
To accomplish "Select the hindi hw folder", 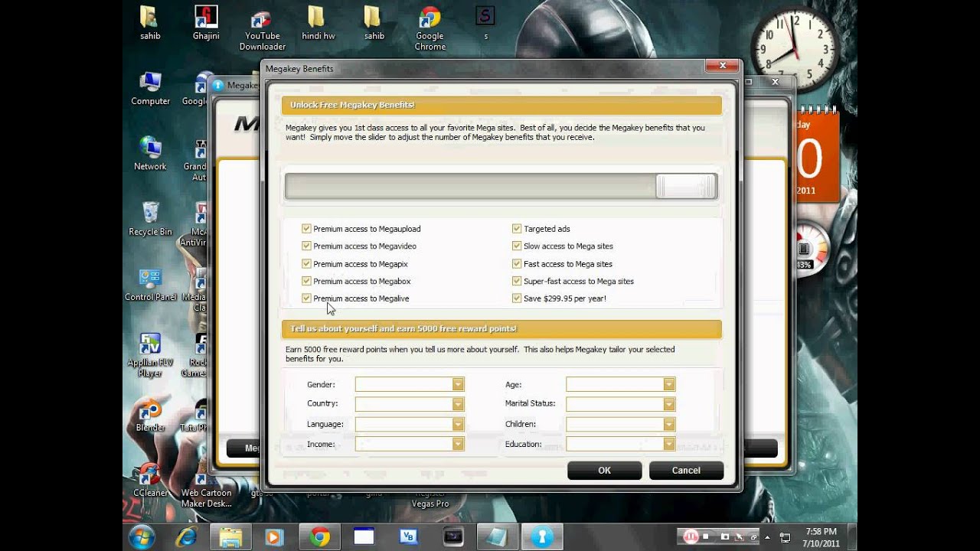I will [x=318, y=23].
